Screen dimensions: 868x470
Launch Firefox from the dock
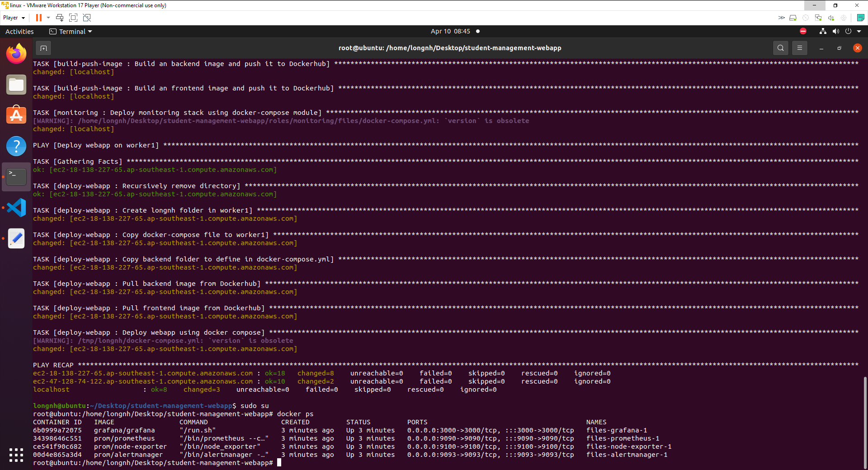coord(16,54)
